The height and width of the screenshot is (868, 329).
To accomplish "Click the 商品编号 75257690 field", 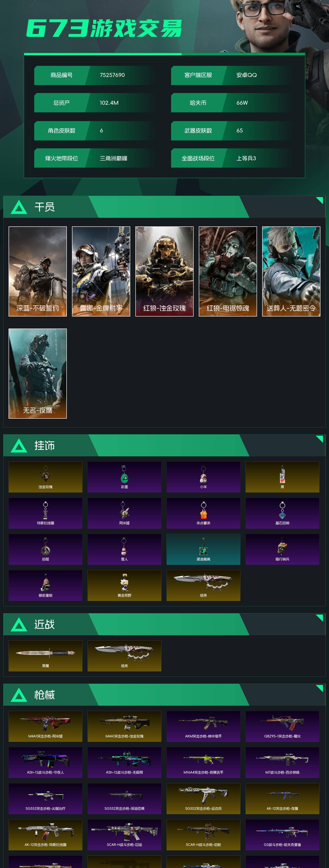I will [96, 75].
